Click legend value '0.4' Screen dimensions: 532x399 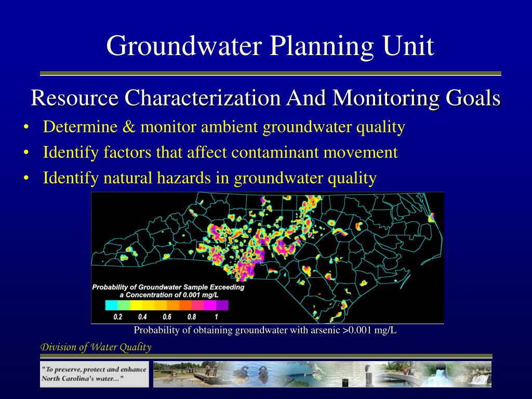coord(142,317)
